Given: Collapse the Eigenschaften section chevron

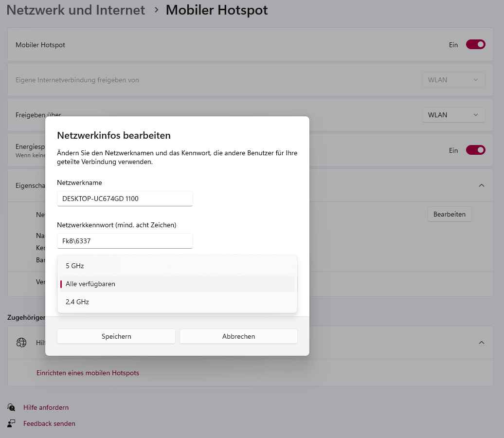Looking at the screenshot, I should click(481, 185).
